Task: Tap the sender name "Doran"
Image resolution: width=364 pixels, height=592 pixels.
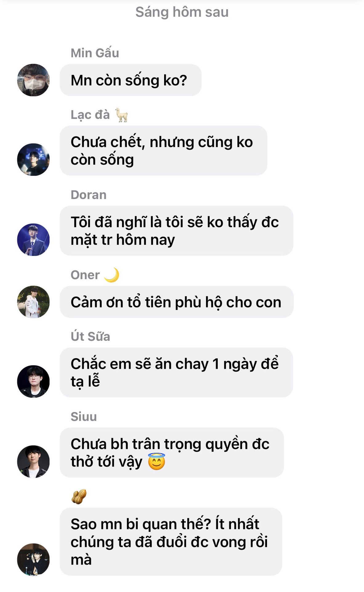Action: (x=89, y=195)
